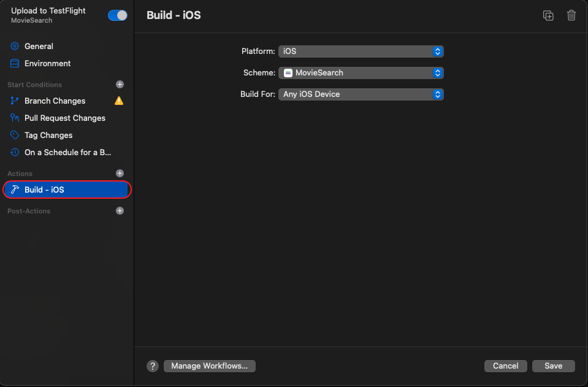This screenshot has height=387, width=588.
Task: Toggle the Upload to TestFlight workflow switch
Action: click(x=117, y=15)
